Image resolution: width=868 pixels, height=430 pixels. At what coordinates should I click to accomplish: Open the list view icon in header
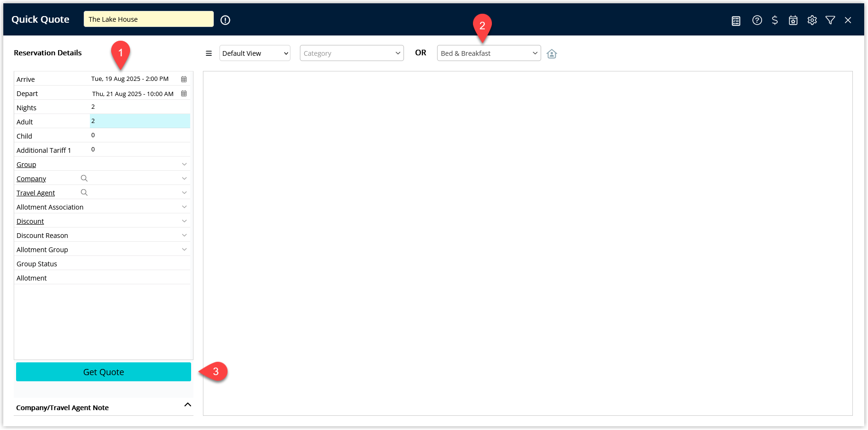[736, 20]
